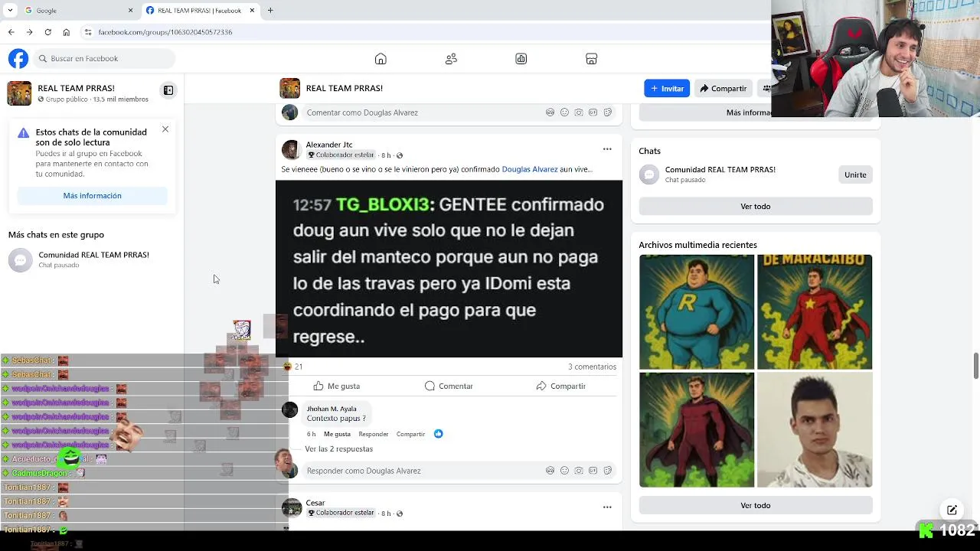This screenshot has height=551, width=980.
Task: Open a new browser tab
Action: click(270, 10)
